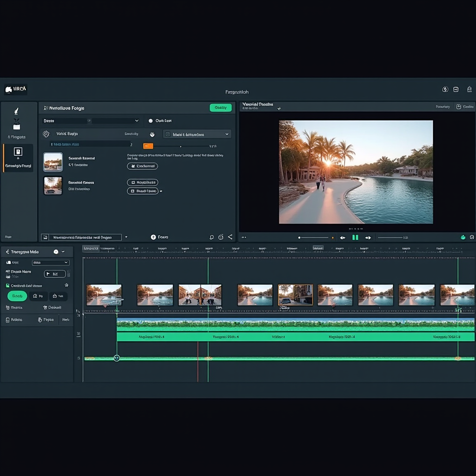
Task: Select the radio button beside the top dropdown
Action: click(x=151, y=121)
